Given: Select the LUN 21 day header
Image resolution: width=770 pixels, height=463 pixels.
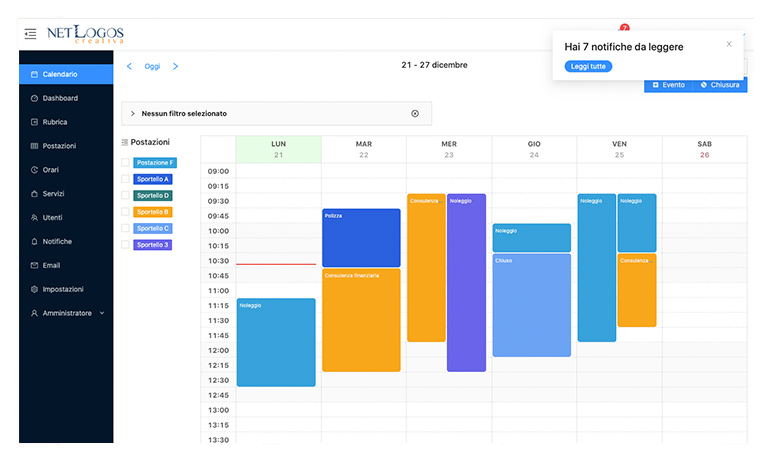Looking at the screenshot, I should click(278, 149).
